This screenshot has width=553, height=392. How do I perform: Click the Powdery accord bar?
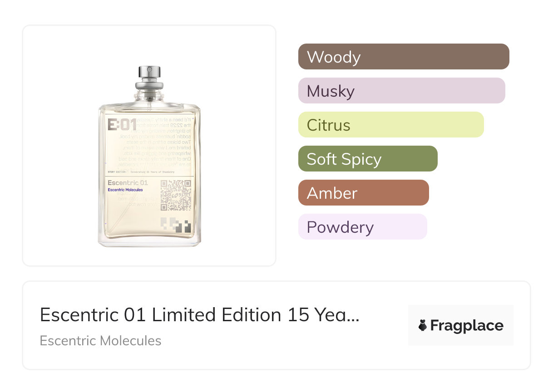pos(362,227)
